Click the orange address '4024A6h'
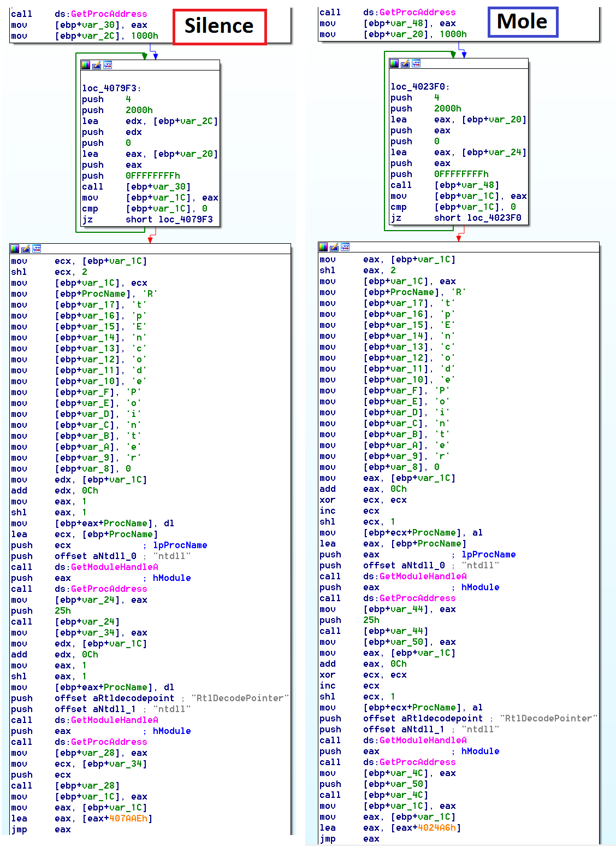 [437, 828]
